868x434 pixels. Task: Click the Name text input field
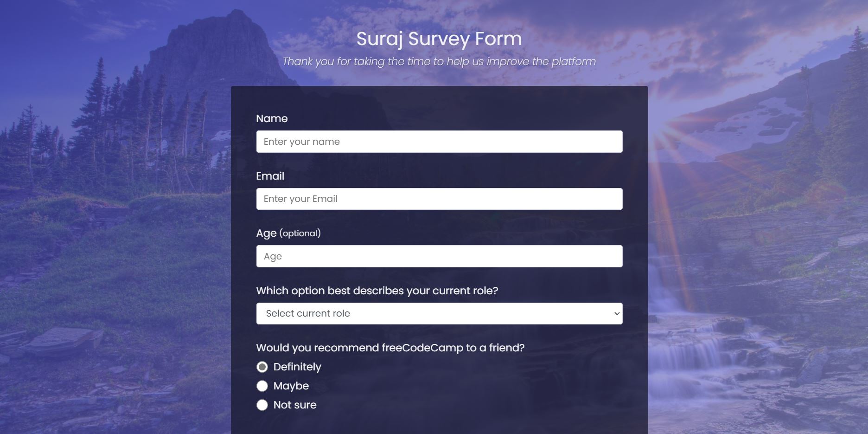pos(439,142)
